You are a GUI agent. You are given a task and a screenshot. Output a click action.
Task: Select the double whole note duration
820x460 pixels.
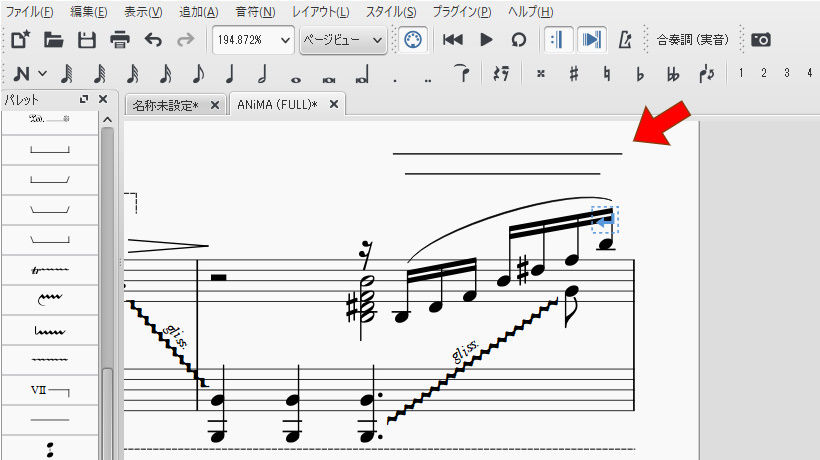[329, 79]
